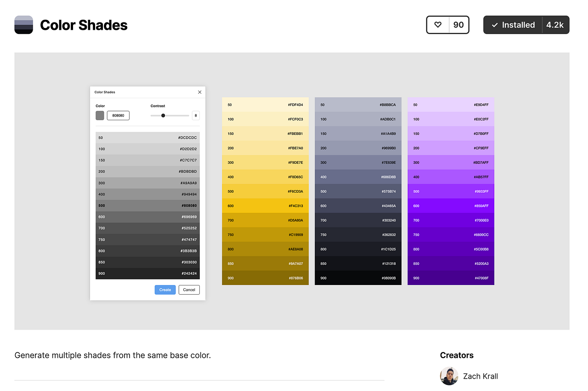
Task: Click the Contrast slider handle
Action: (x=163, y=115)
